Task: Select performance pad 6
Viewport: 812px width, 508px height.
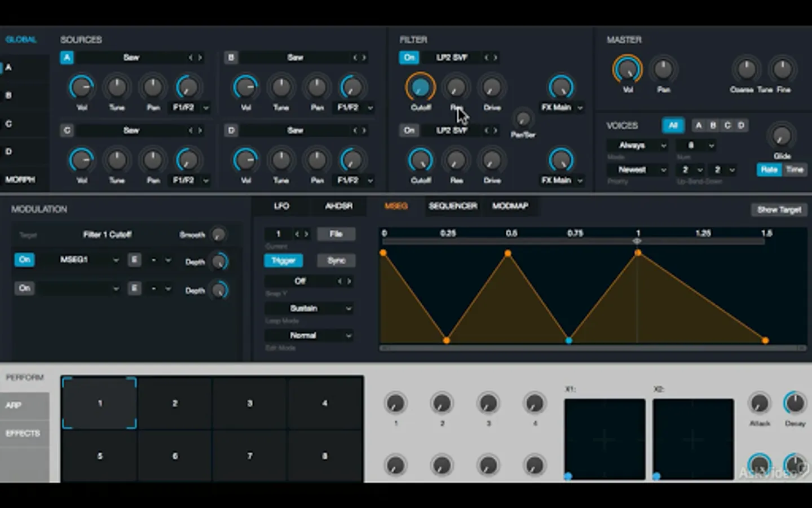Action: [x=175, y=456]
